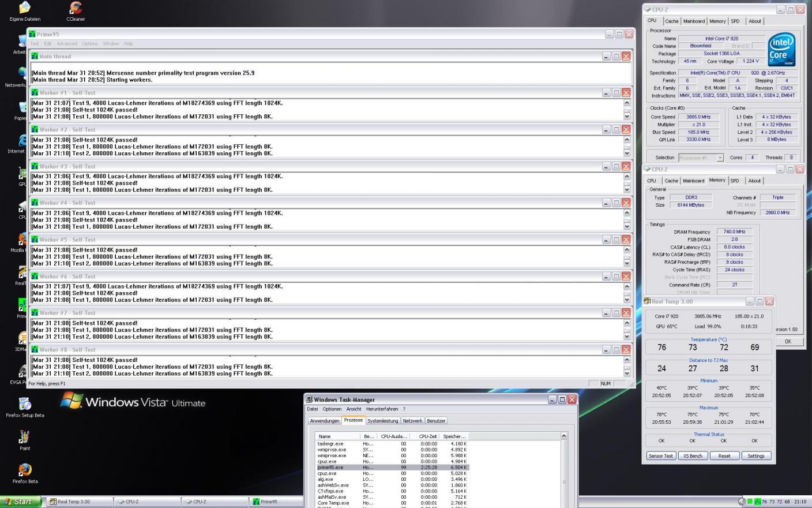
Task: Click Task-Manager process list scroll up arrow
Action: pyautogui.click(x=564, y=436)
